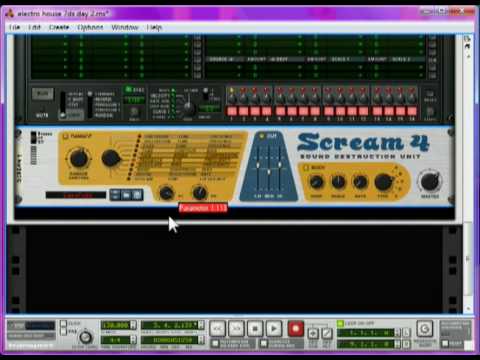Click the Cut Lo slider handle
The height and width of the screenshot is (360, 480).
click(257, 166)
